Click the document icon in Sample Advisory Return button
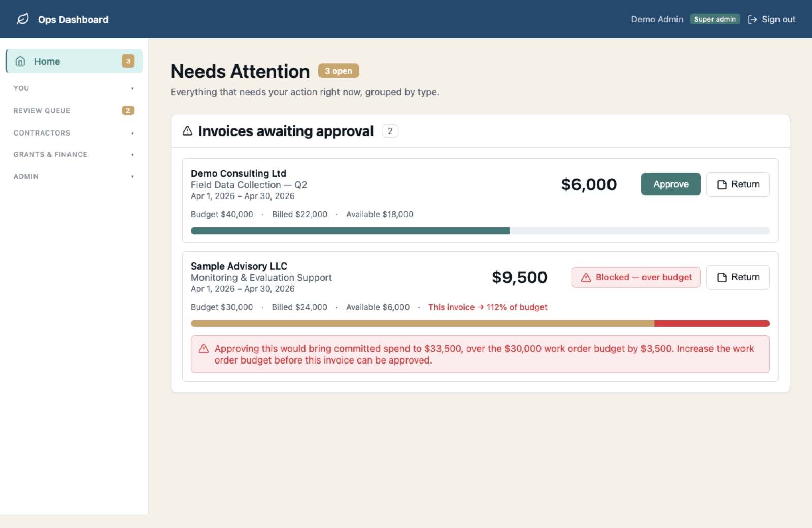This screenshot has width=812, height=528. click(722, 277)
